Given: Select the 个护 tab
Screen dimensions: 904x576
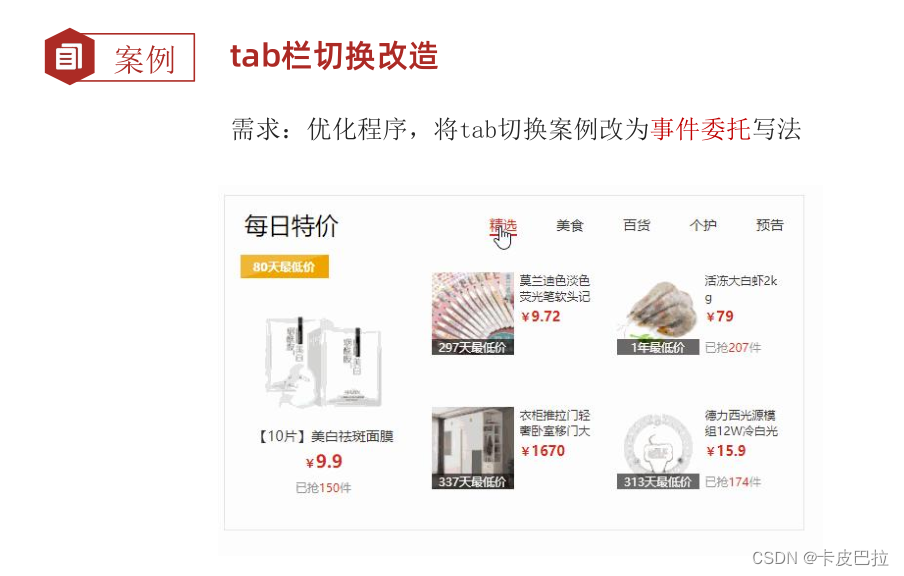Looking at the screenshot, I should pos(703,225).
